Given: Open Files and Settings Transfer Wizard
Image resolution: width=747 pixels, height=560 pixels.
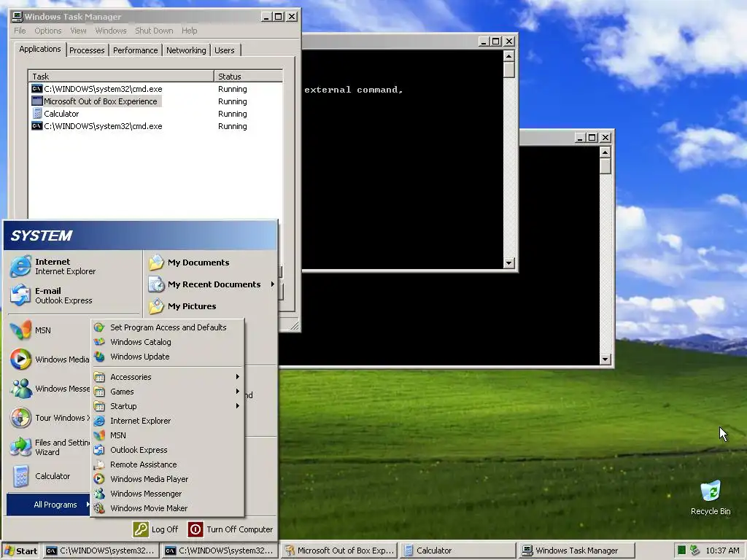Looking at the screenshot, I should (x=50, y=447).
